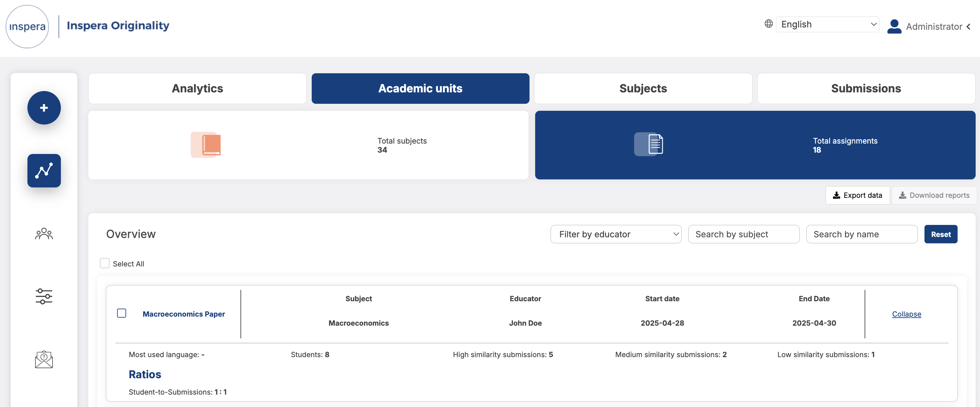Click the Administrator account label
980x407 pixels.
934,27
